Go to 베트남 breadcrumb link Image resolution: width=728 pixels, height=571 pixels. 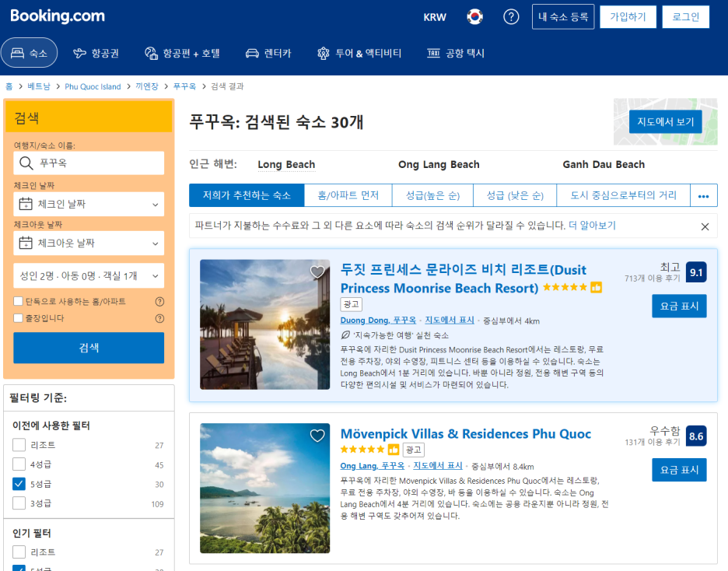(x=39, y=86)
